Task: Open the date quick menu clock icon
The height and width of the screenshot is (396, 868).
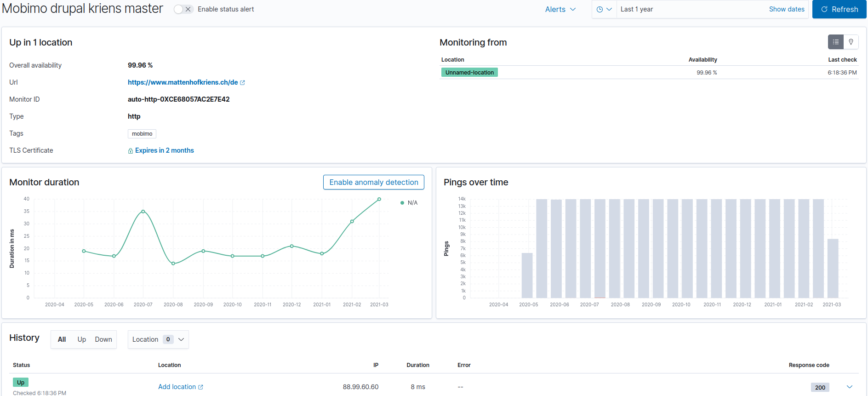Action: pyautogui.click(x=604, y=9)
